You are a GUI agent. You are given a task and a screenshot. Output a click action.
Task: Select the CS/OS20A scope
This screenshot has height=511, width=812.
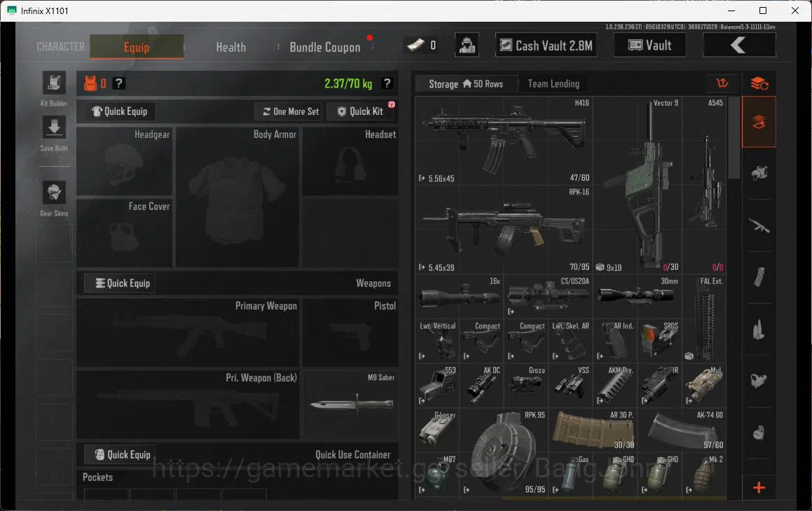click(549, 297)
